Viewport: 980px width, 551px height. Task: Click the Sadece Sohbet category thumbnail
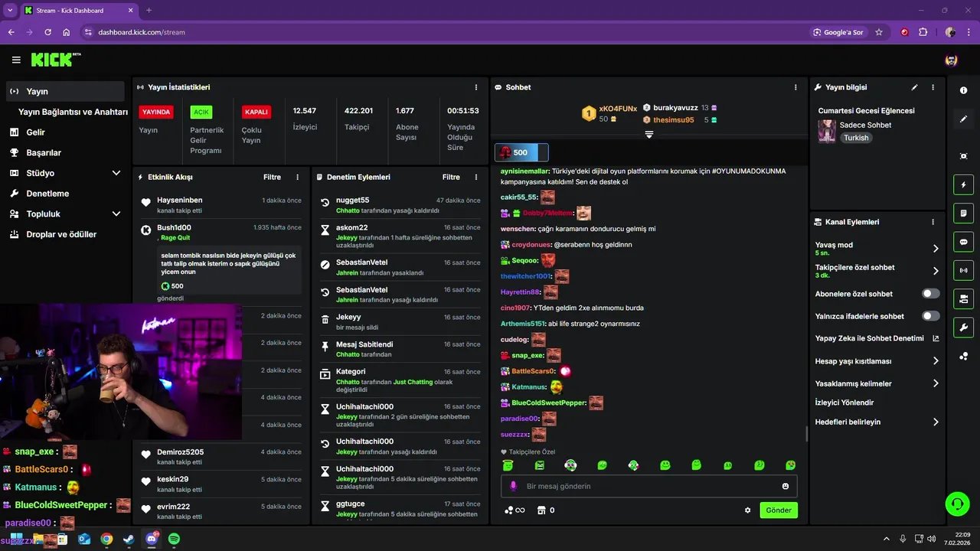[827, 131]
